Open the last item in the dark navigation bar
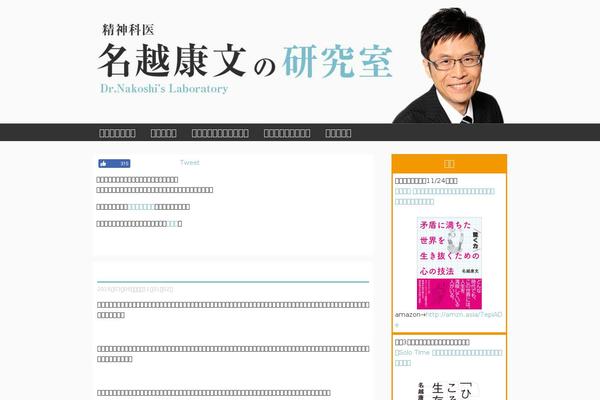 (x=338, y=133)
